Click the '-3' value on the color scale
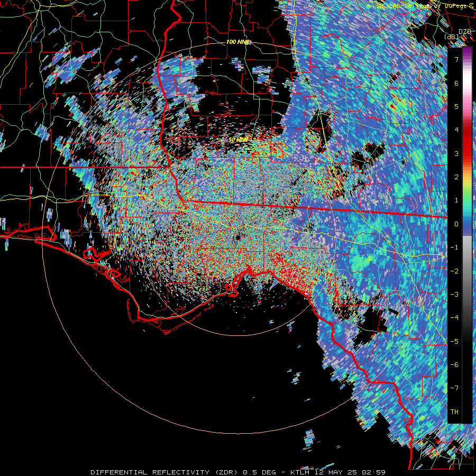The width and height of the screenshot is (476, 476). point(454,294)
